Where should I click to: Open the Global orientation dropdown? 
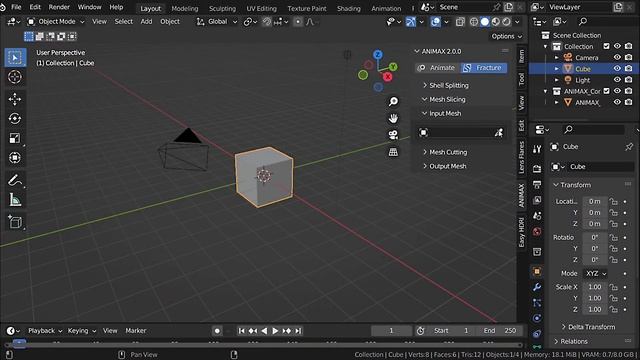(x=217, y=22)
